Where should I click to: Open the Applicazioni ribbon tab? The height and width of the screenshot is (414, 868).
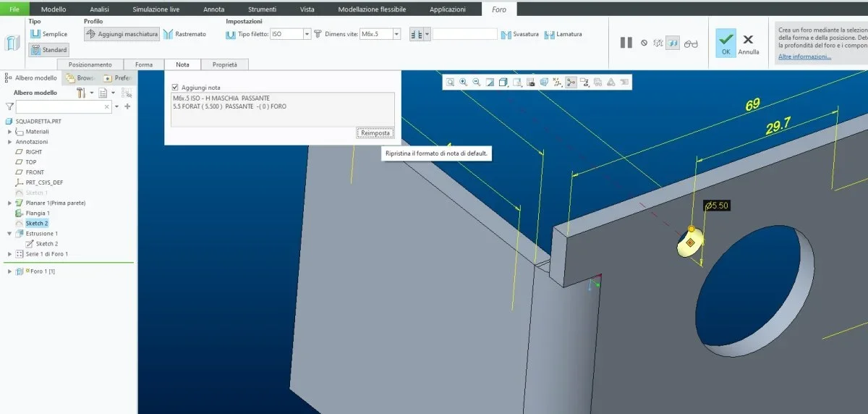[x=448, y=9]
